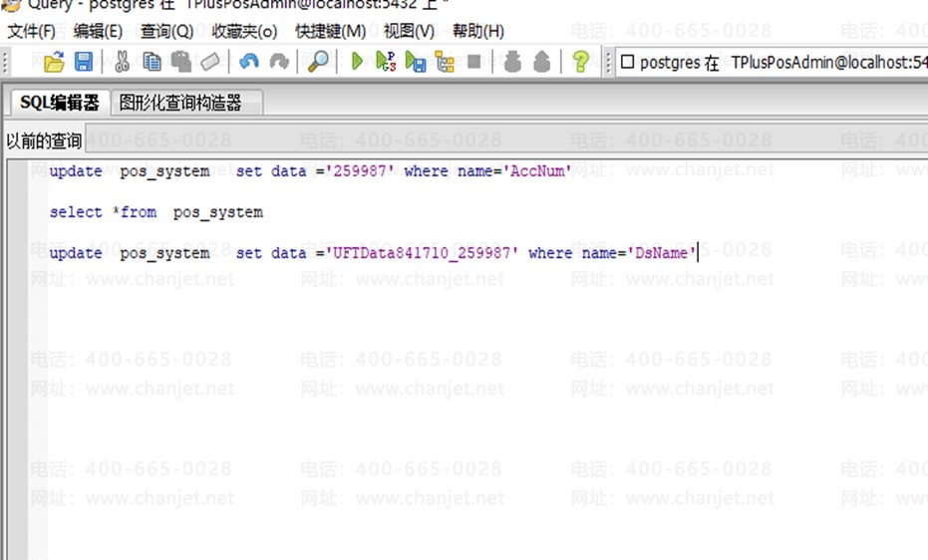The width and height of the screenshot is (928, 560).
Task: Explain query using the yellow tree icon
Action: (445, 62)
